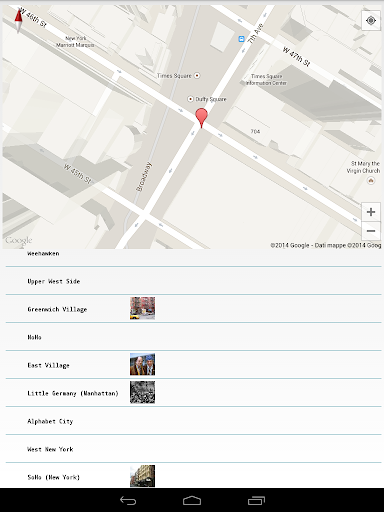
Task: Open the recent apps button
Action: (x=256, y=500)
